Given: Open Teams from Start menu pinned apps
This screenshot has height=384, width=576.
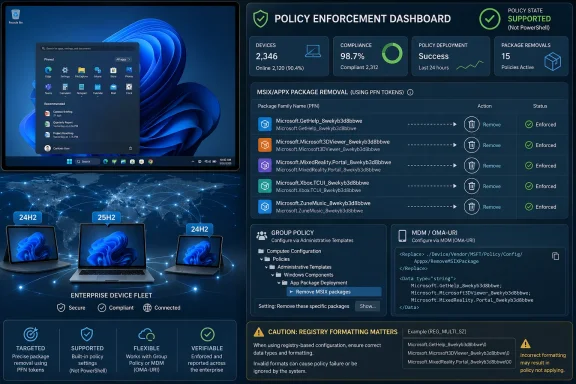Looking at the screenshot, I should click(x=48, y=88).
